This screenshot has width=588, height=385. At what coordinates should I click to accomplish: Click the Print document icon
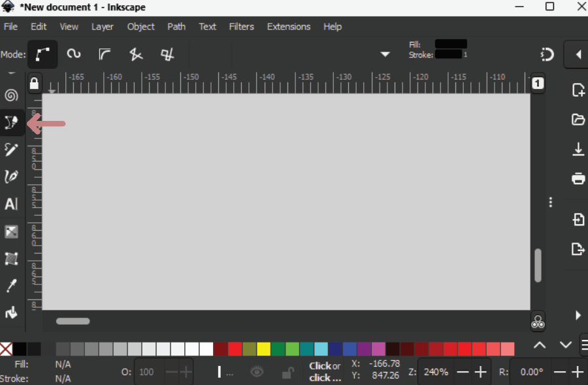[x=578, y=178]
